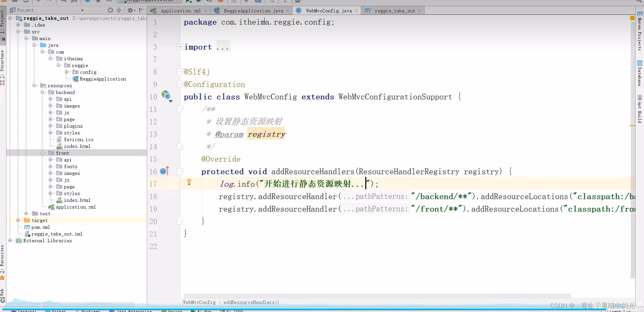The image size is (644, 312).
Task: Select application.yml in resources folder
Action: pyautogui.click(x=72, y=207)
